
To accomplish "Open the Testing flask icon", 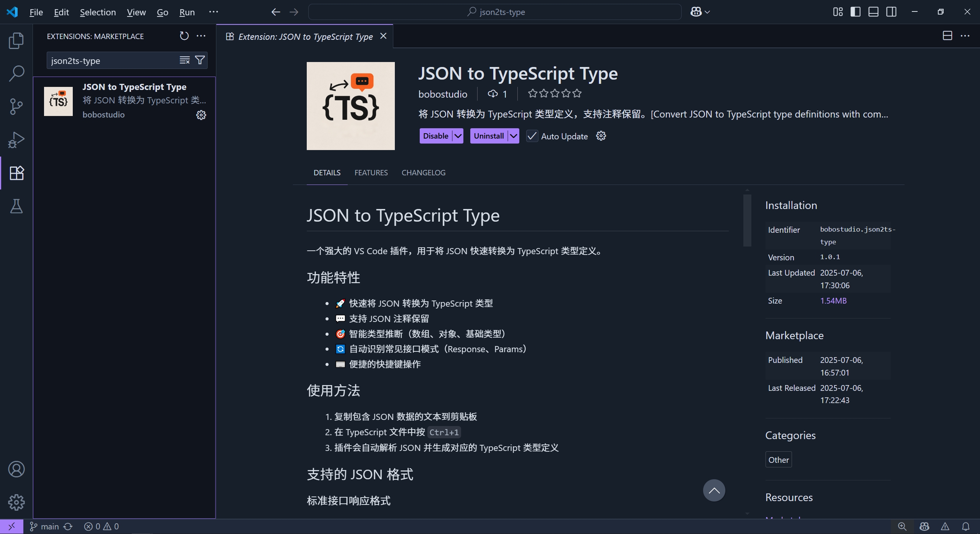I will (x=16, y=206).
